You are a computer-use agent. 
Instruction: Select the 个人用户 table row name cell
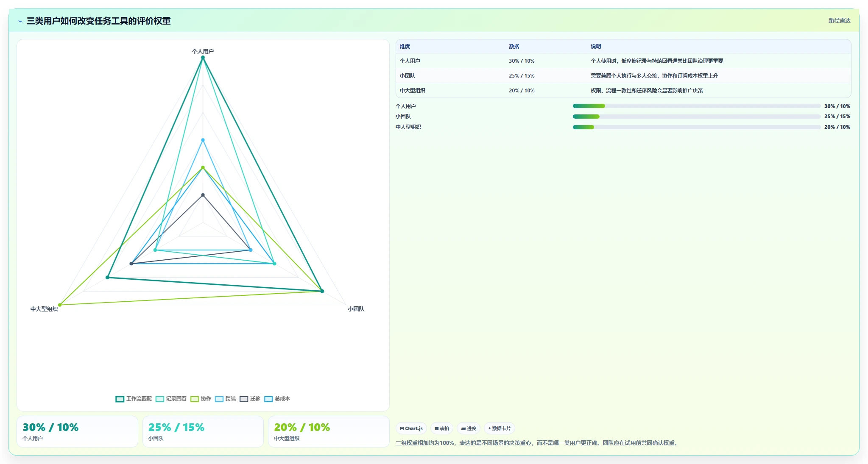coord(410,61)
